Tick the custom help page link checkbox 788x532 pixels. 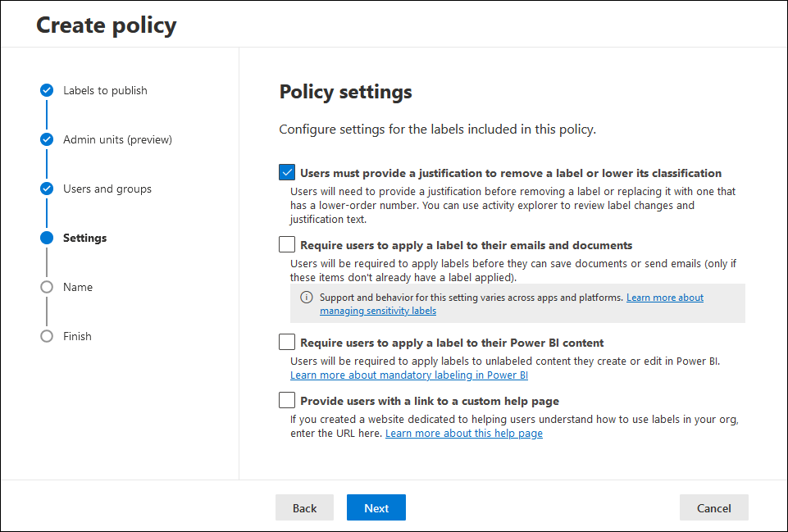point(287,400)
